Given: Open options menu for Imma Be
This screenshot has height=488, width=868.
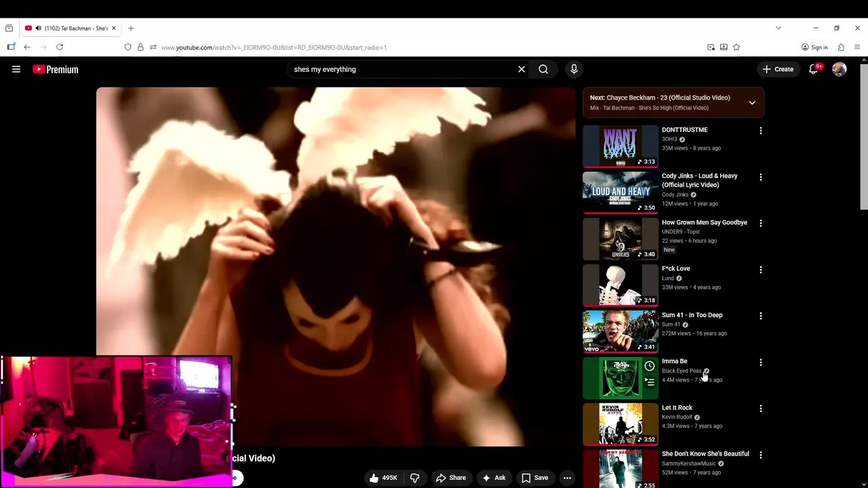Looking at the screenshot, I should pyautogui.click(x=760, y=363).
